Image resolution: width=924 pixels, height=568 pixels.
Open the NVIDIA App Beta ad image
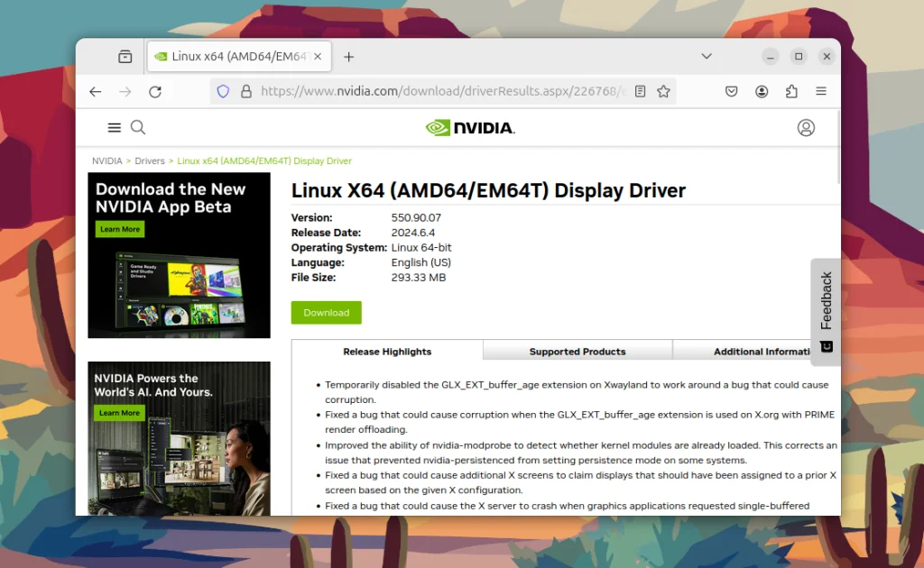click(180, 255)
